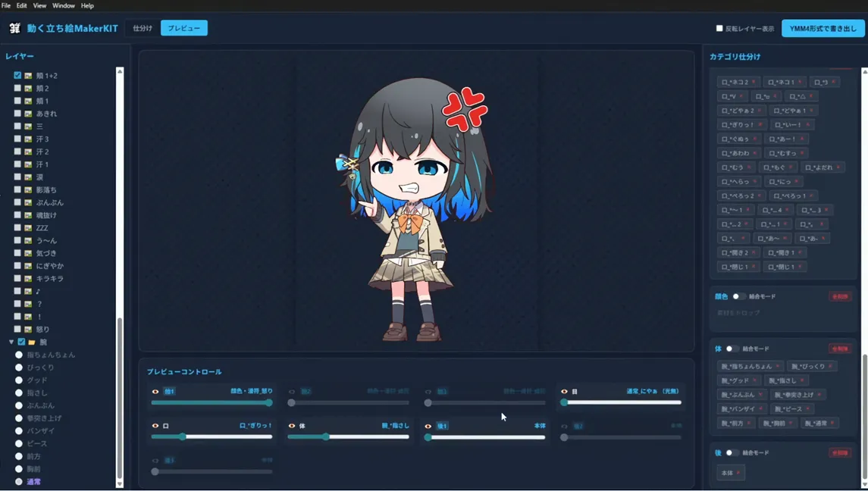This screenshot has height=491, width=868.
Task: Remove the 本体 tag via its x
Action: coord(738,473)
